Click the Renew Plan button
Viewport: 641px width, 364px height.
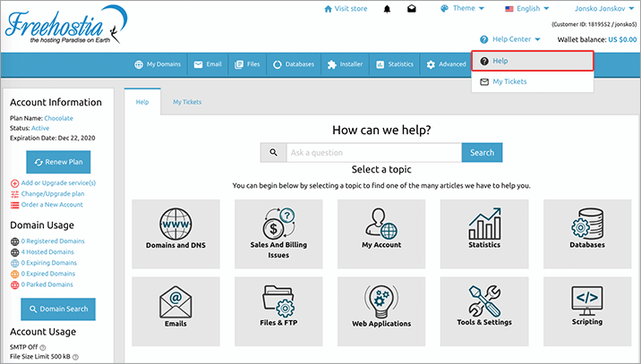(58, 162)
